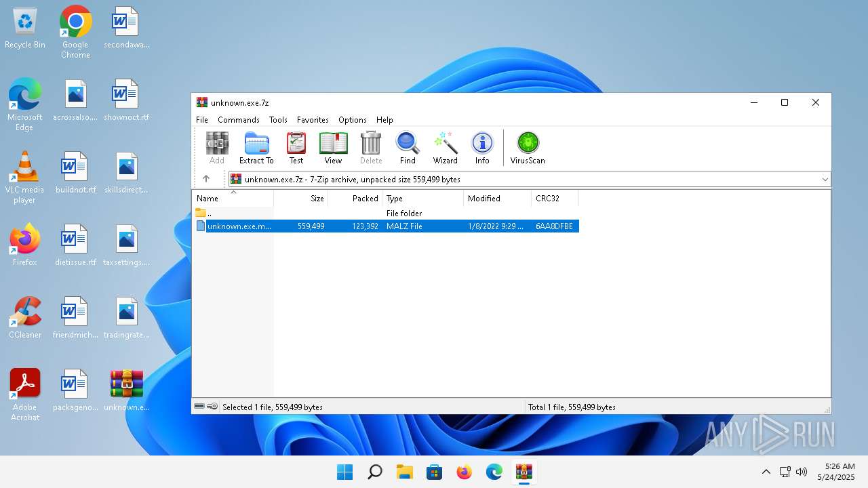Click the Extract To toolbar icon
868x488 pixels.
coord(256,148)
